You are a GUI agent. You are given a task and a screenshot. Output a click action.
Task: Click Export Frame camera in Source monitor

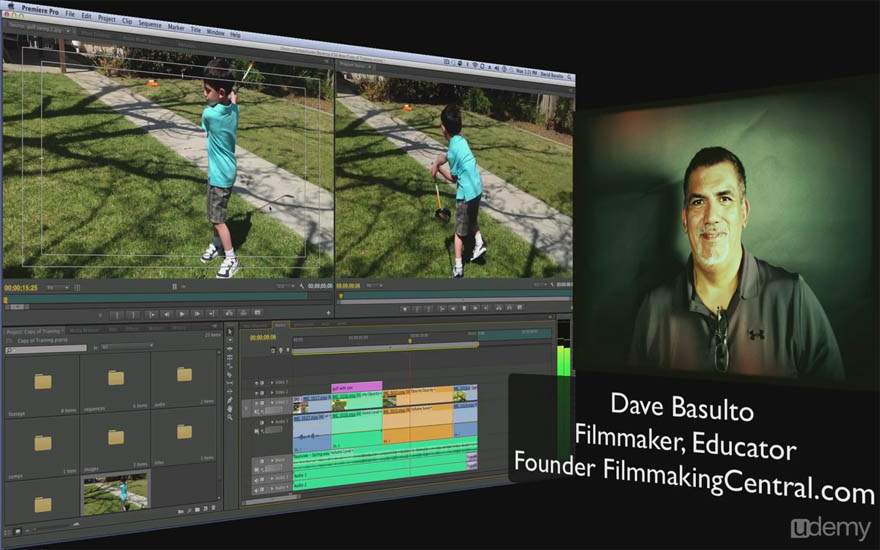click(258, 312)
